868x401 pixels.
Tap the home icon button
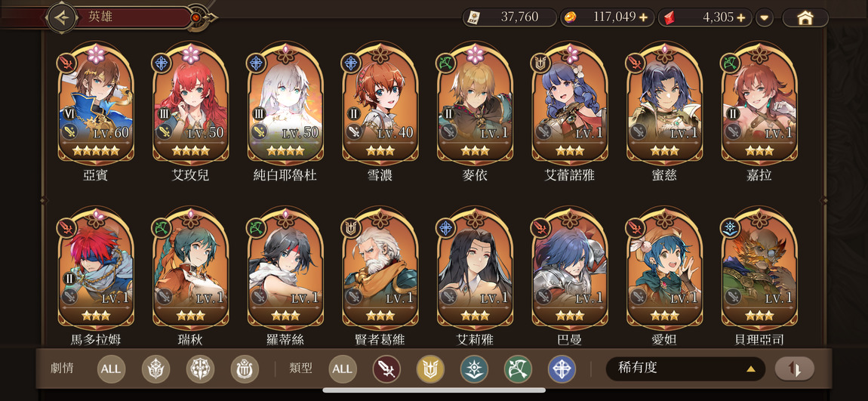coord(805,17)
